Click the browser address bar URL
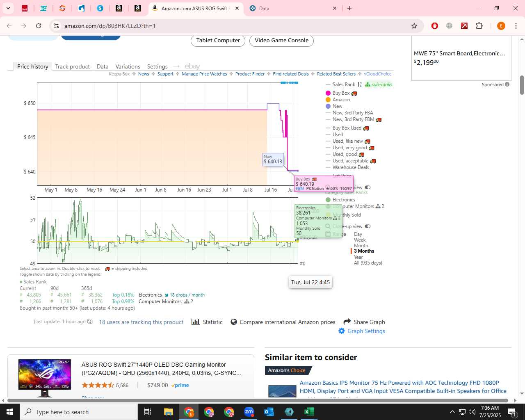525x420 pixels. pos(110,26)
